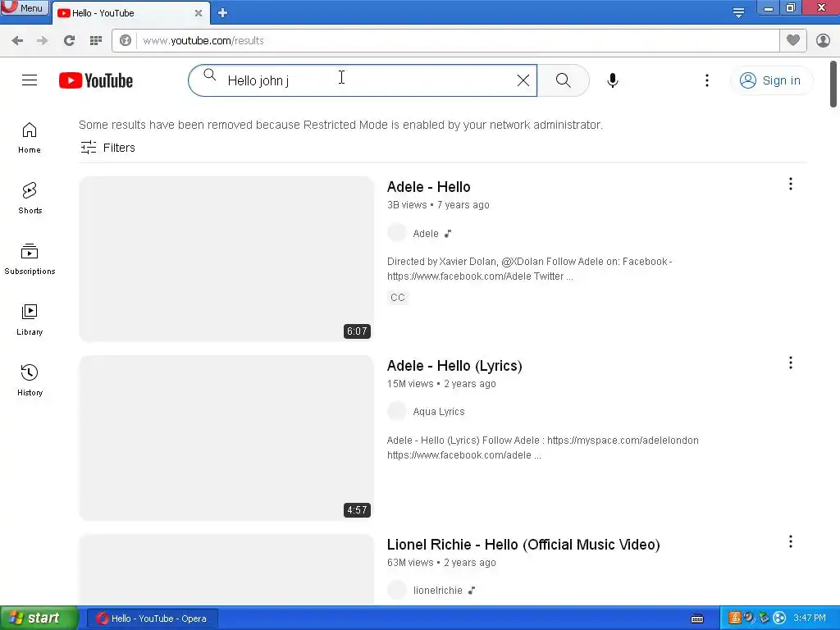This screenshot has height=630, width=840.
Task: Open Lionel Richie - Hello title link
Action: pyautogui.click(x=523, y=545)
